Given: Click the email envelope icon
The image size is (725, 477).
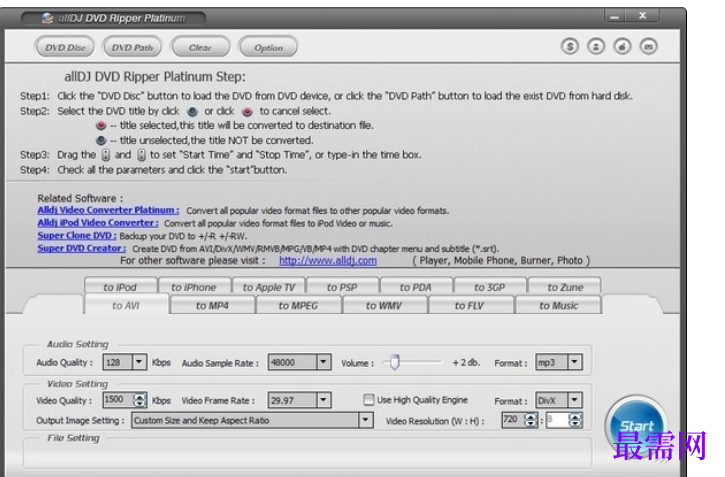Looking at the screenshot, I should click(x=649, y=47).
